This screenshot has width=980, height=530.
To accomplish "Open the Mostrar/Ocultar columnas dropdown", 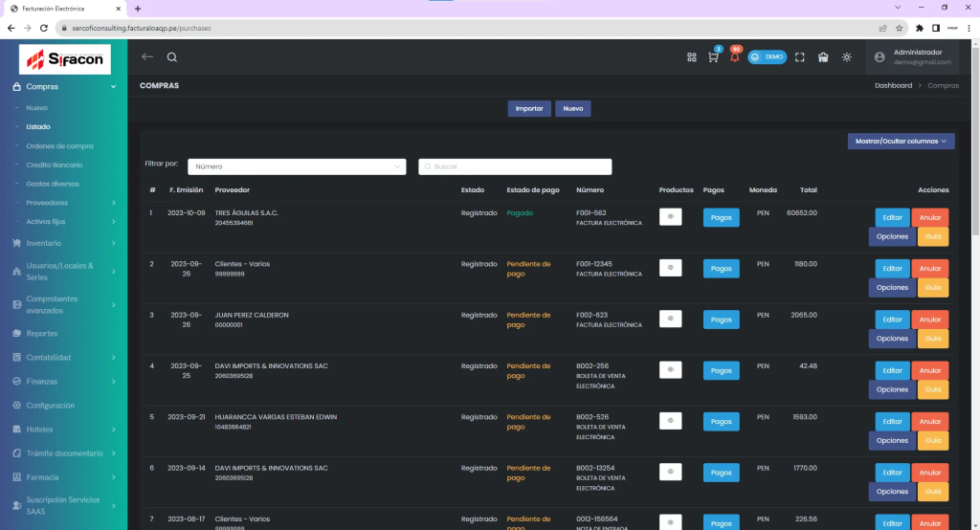I will (901, 142).
